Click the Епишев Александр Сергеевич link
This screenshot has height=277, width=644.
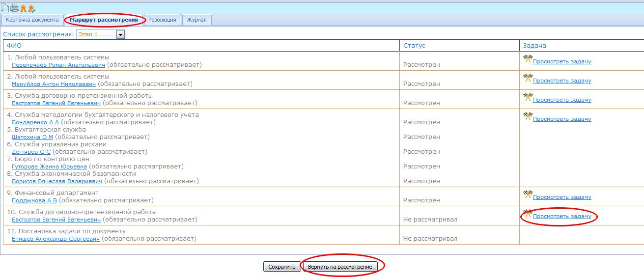tap(56, 239)
